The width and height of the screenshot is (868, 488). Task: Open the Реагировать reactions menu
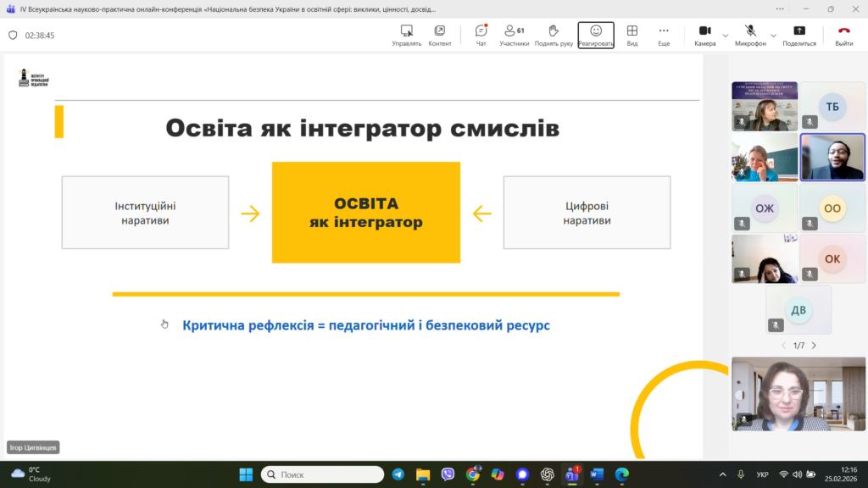pos(596,31)
